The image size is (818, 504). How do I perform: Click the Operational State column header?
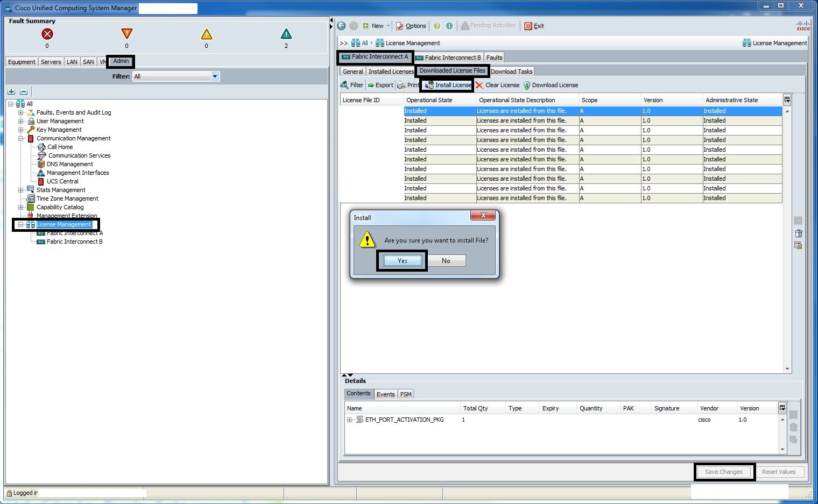coord(429,100)
